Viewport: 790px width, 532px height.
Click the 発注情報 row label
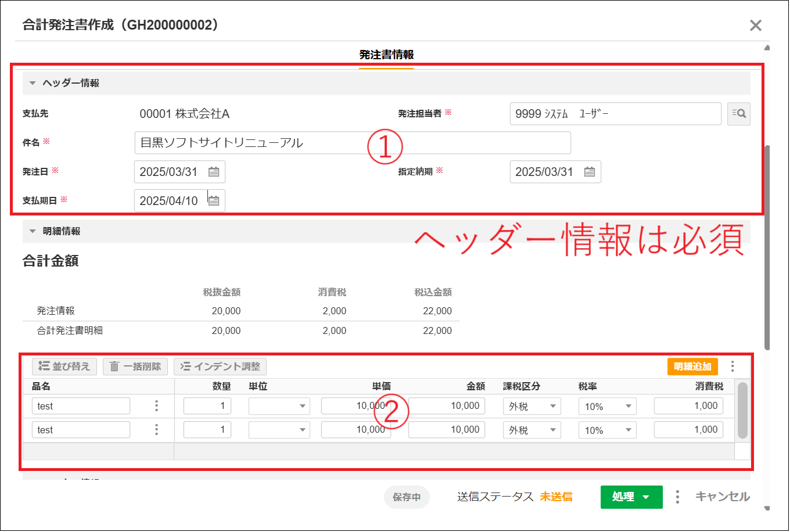pyautogui.click(x=56, y=311)
